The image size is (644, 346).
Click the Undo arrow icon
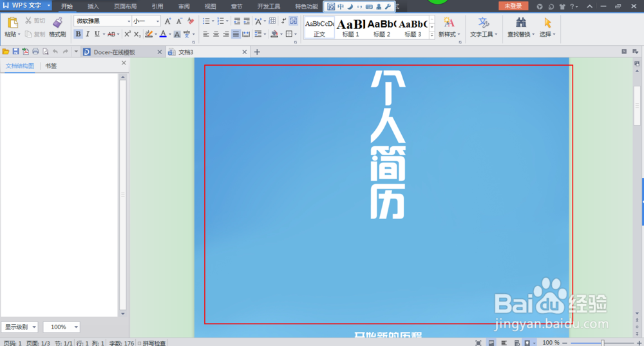click(55, 52)
